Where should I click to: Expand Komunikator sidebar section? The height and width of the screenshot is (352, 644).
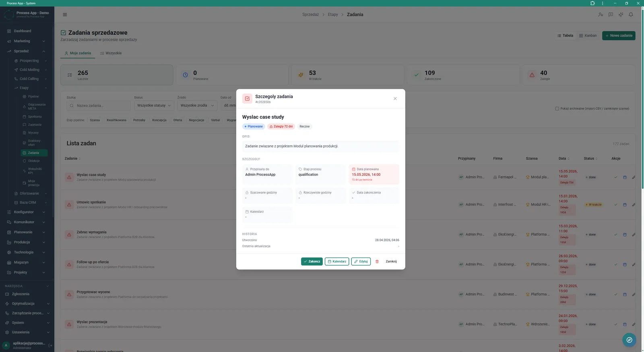(27, 222)
